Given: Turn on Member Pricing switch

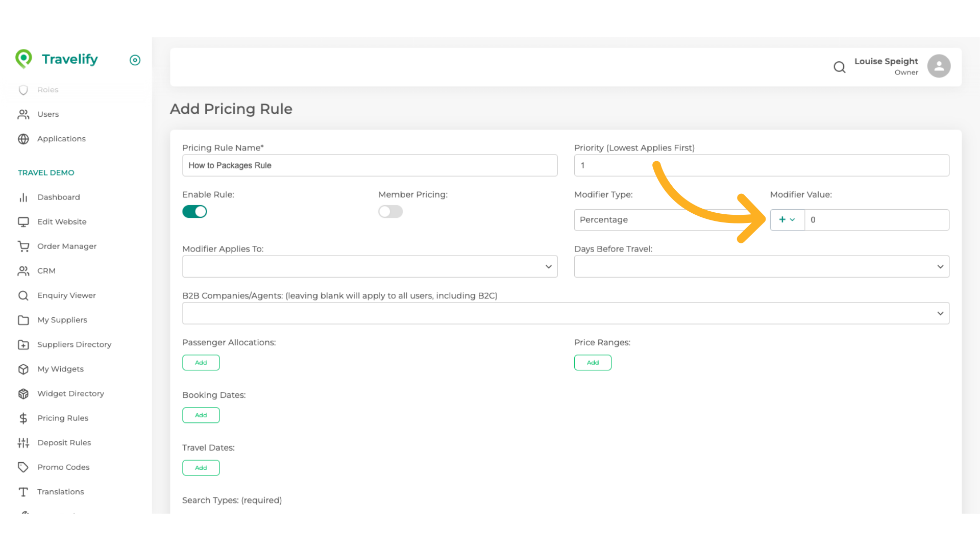Looking at the screenshot, I should [390, 212].
